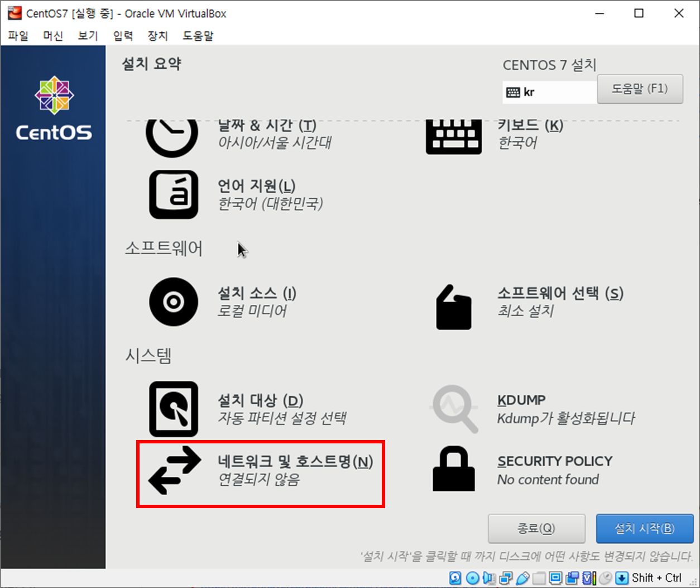Open the KDUMP magnifier icon
Image resolution: width=700 pixels, height=588 pixels.
[454, 409]
